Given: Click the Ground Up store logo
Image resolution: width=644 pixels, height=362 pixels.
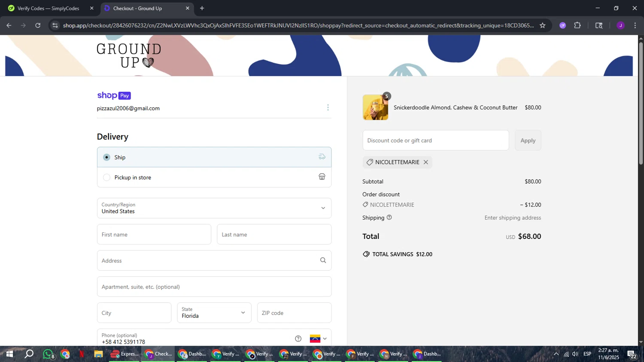Looking at the screenshot, I should (129, 55).
